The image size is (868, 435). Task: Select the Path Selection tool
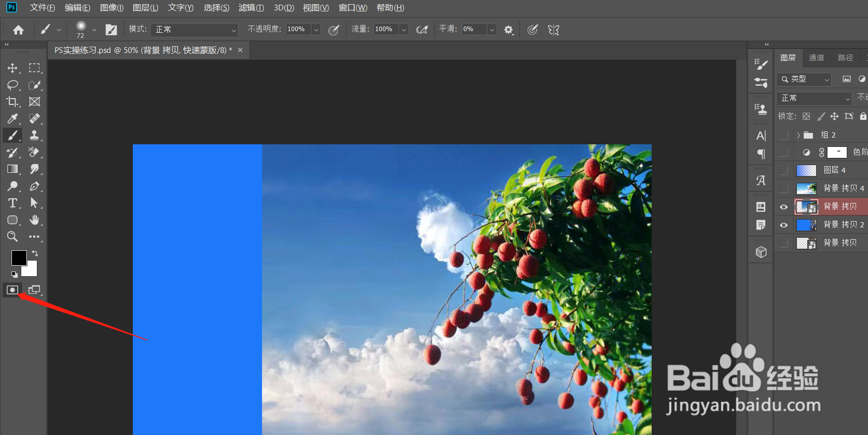tap(34, 203)
